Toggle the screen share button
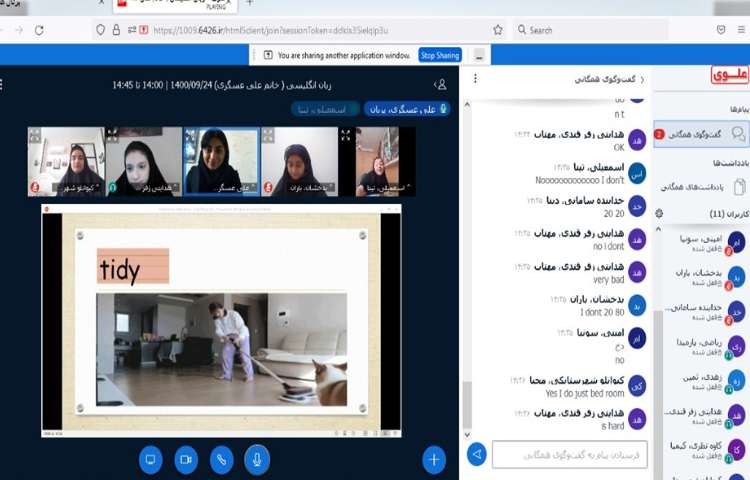 coord(151,459)
